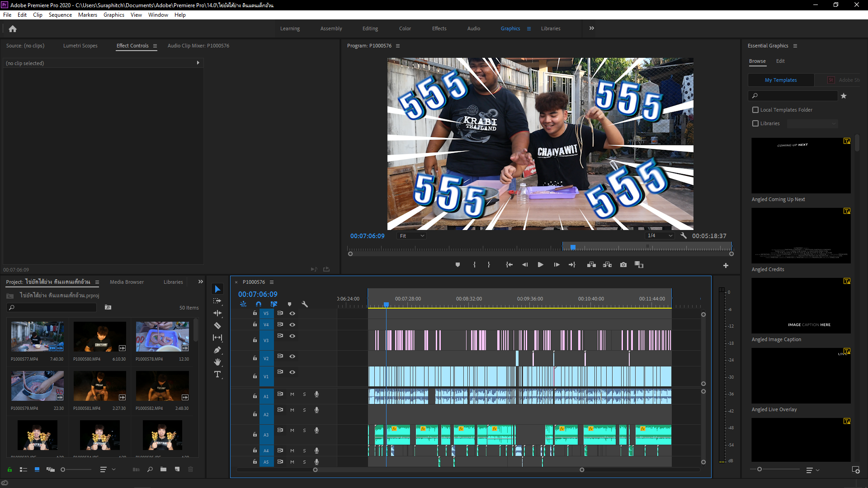This screenshot has width=868, height=488.
Task: Solo audio track A3
Action: coord(304,431)
